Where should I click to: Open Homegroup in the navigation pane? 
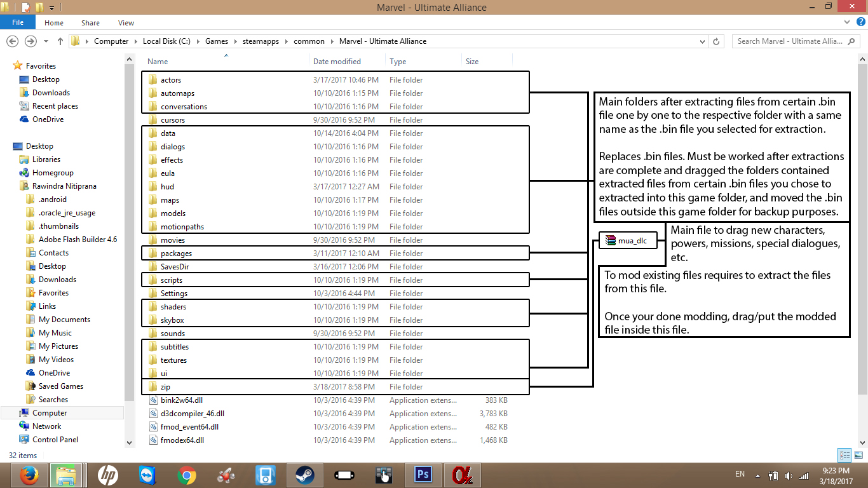(x=53, y=173)
